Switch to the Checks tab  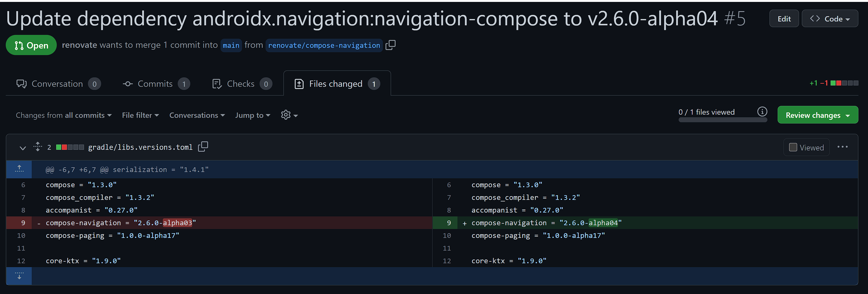point(242,84)
